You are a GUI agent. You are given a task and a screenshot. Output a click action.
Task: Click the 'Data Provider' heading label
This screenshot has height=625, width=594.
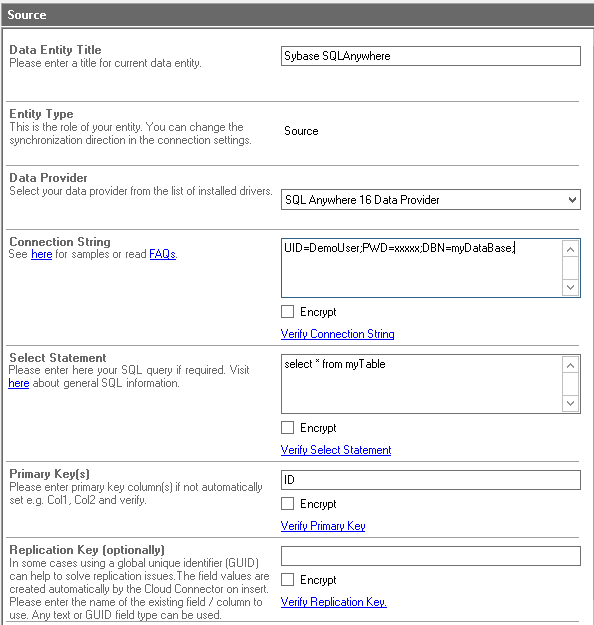pyautogui.click(x=48, y=178)
